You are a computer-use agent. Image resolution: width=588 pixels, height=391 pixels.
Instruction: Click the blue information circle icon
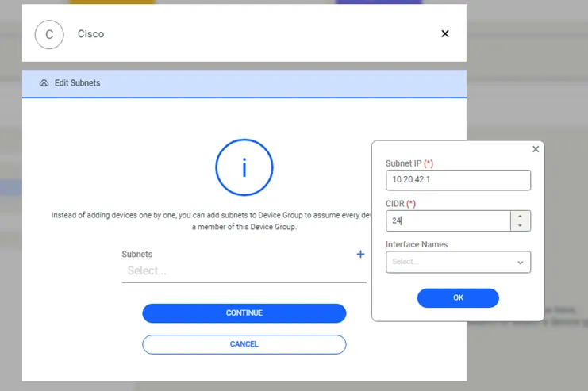tap(244, 167)
